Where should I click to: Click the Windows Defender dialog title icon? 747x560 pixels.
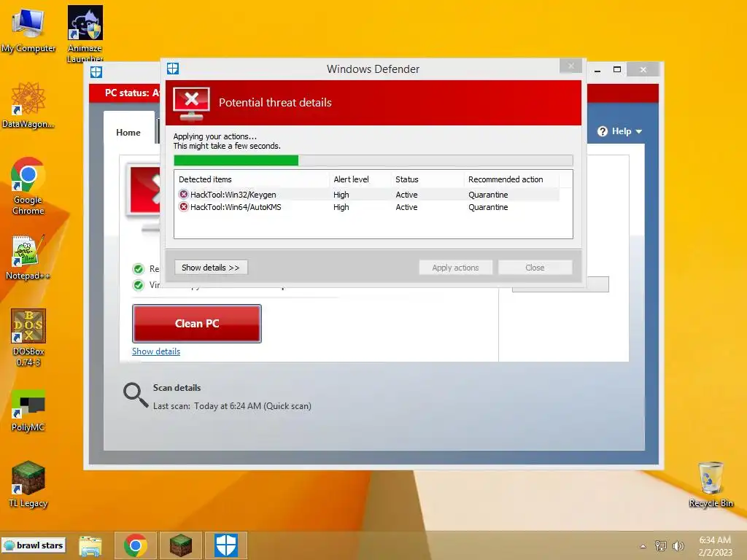pos(173,69)
